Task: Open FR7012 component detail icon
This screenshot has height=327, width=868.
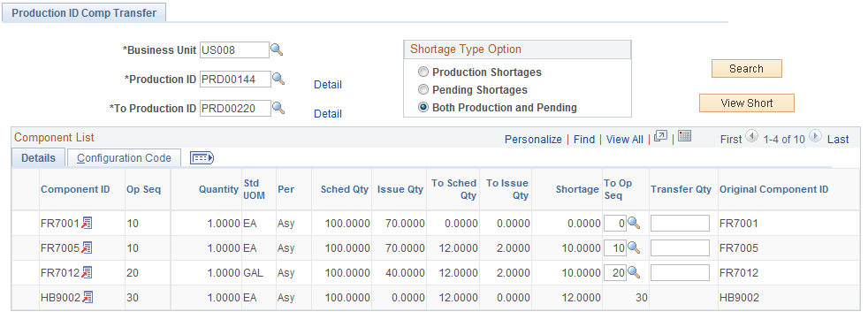Action: point(87,272)
